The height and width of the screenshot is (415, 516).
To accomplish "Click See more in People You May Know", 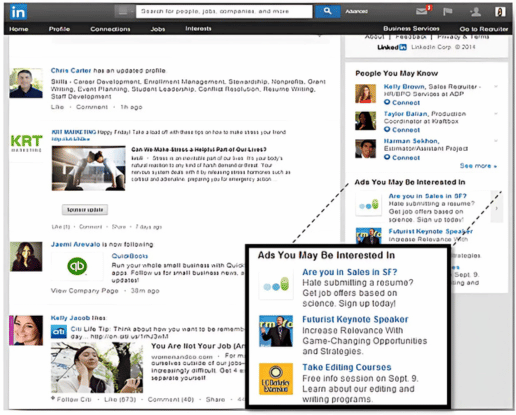I will [x=478, y=166].
